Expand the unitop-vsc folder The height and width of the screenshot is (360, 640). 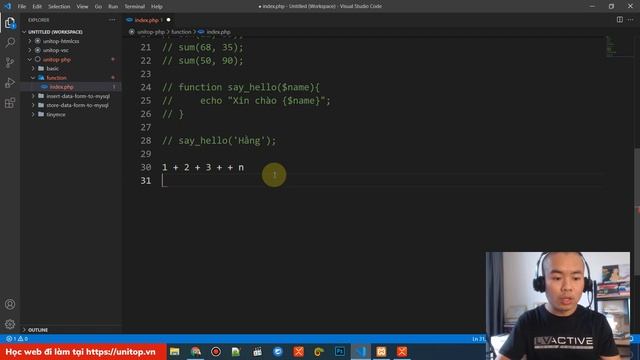56,50
